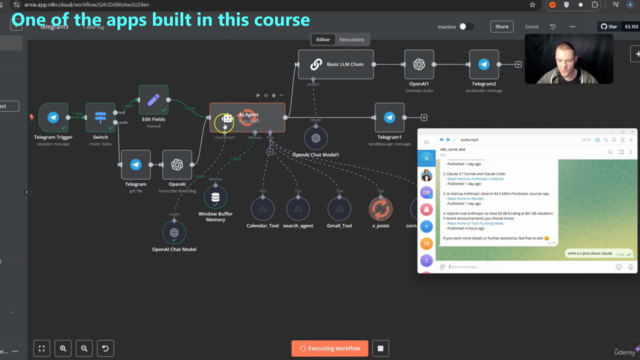This screenshot has width=640, height=360.
Task: Click the Executing workflow button
Action: pyautogui.click(x=330, y=349)
